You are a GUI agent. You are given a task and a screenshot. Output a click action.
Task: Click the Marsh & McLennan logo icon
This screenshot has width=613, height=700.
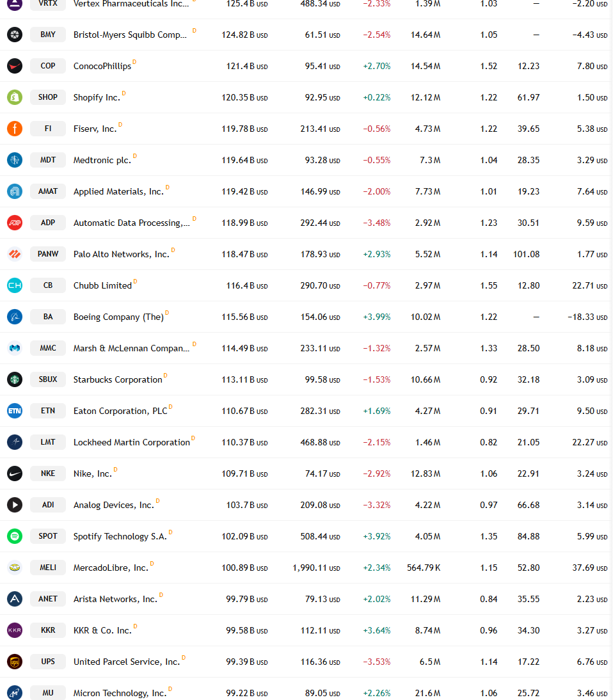coord(15,348)
